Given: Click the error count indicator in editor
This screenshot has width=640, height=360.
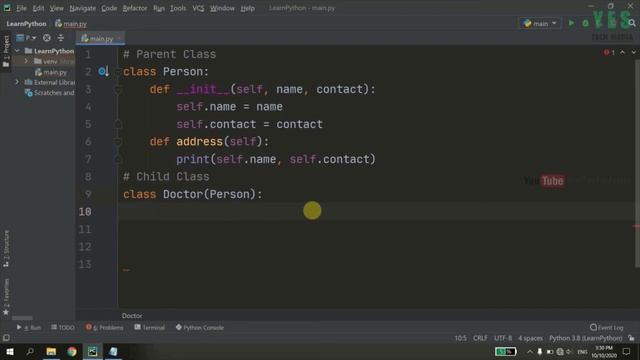Looking at the screenshot, I should pos(609,52).
